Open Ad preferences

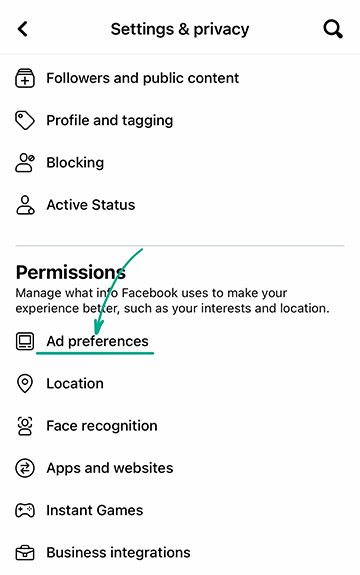(x=180, y=341)
